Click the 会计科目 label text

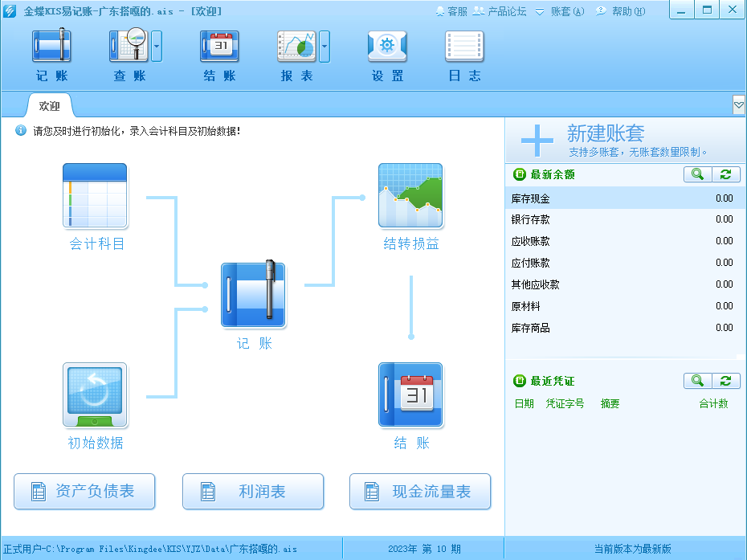tap(96, 244)
